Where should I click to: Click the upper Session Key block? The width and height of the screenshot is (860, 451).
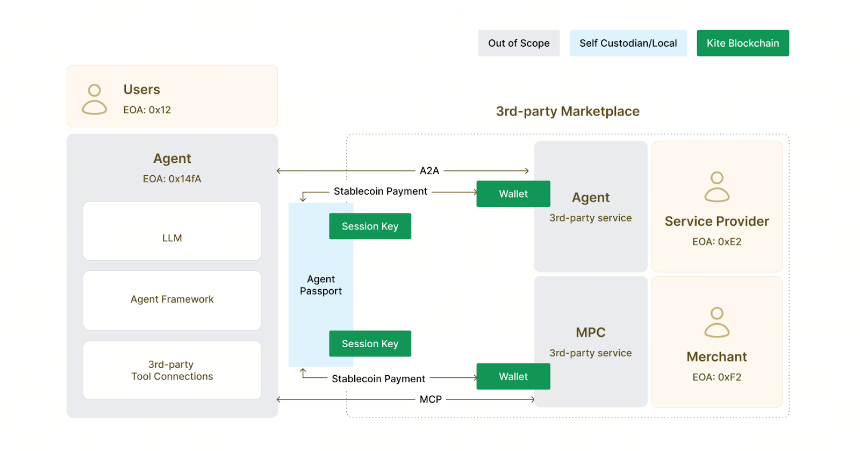coord(370,226)
